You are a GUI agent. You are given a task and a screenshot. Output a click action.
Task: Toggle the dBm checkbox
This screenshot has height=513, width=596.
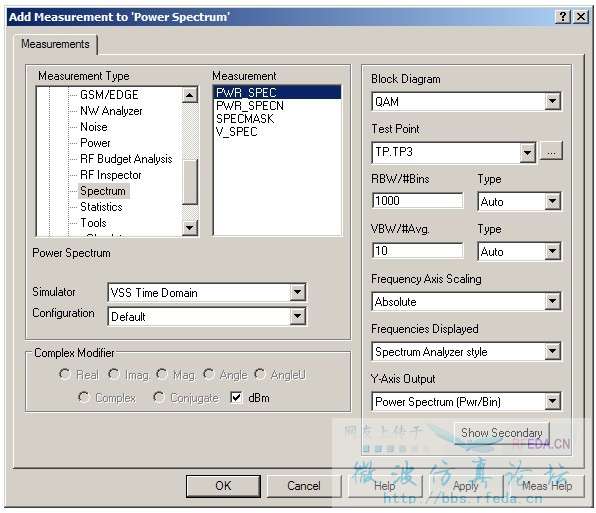point(236,398)
